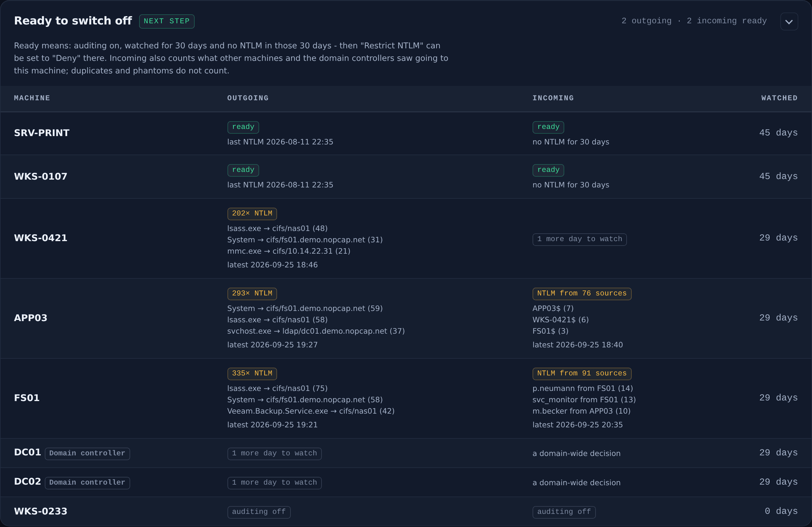
Task: Click 'Veeam.Backup.Service.exe → cifs/nas01 (42)' line
Action: 311,412
